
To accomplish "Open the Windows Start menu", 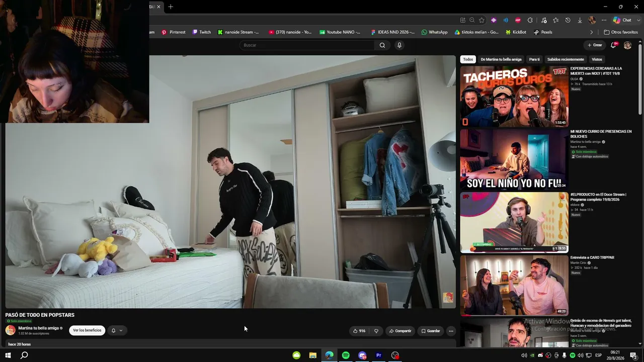I will pos(8,355).
